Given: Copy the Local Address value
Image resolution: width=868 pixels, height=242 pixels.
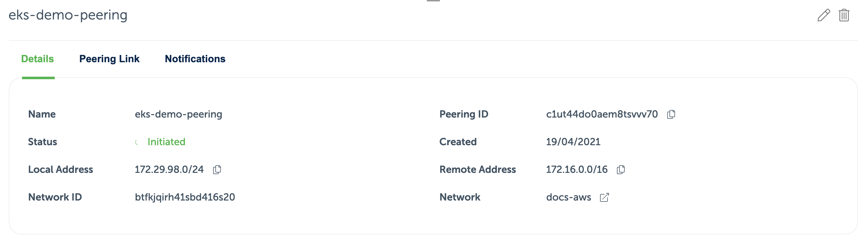Looking at the screenshot, I should 217,170.
